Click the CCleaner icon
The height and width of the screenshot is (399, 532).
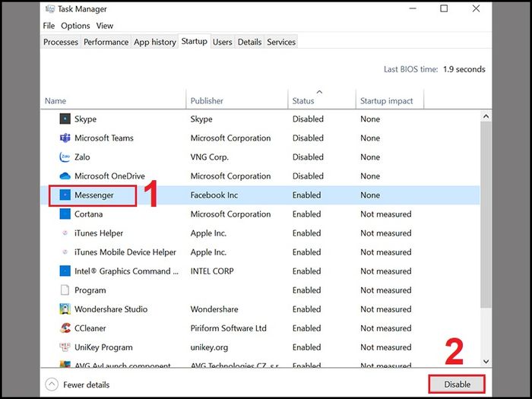(65, 328)
